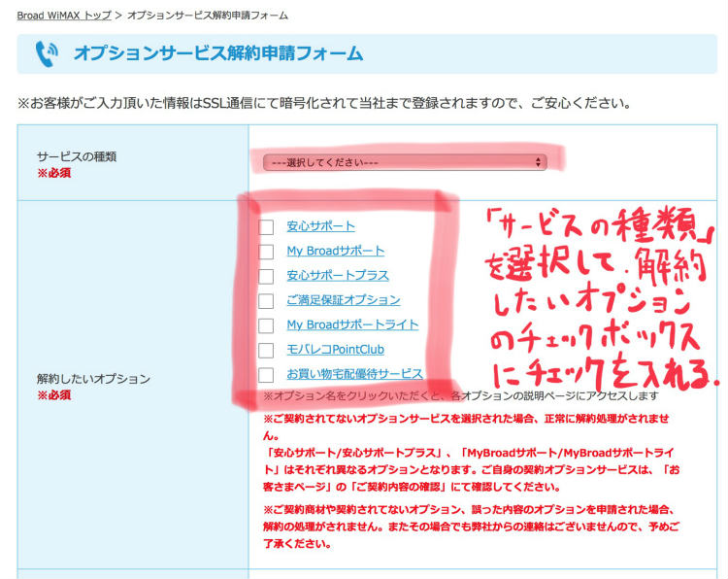Check the お買い物宅配優待サービス checkbox
This screenshot has height=579, width=728.
pos(266,375)
